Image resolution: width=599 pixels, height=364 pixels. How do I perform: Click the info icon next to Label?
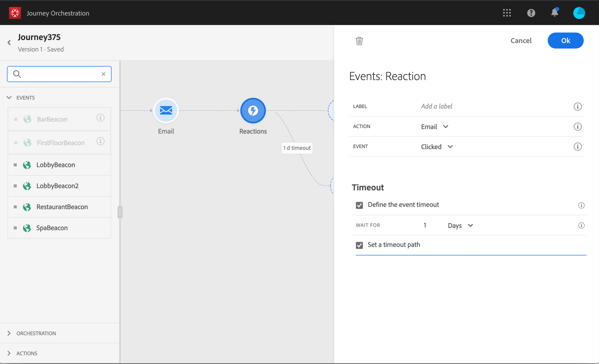click(577, 107)
